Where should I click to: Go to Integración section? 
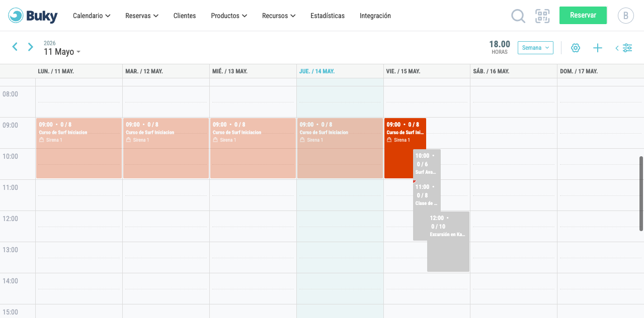coord(375,16)
